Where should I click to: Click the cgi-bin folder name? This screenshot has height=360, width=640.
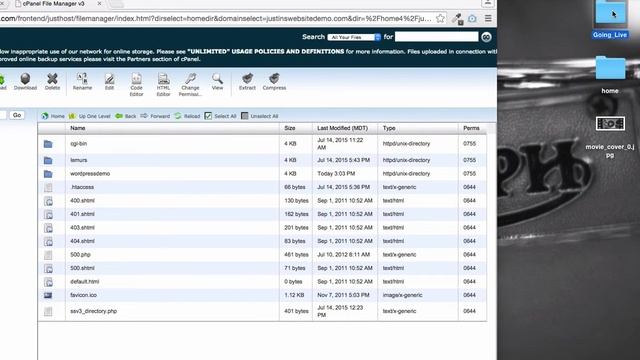(78, 144)
